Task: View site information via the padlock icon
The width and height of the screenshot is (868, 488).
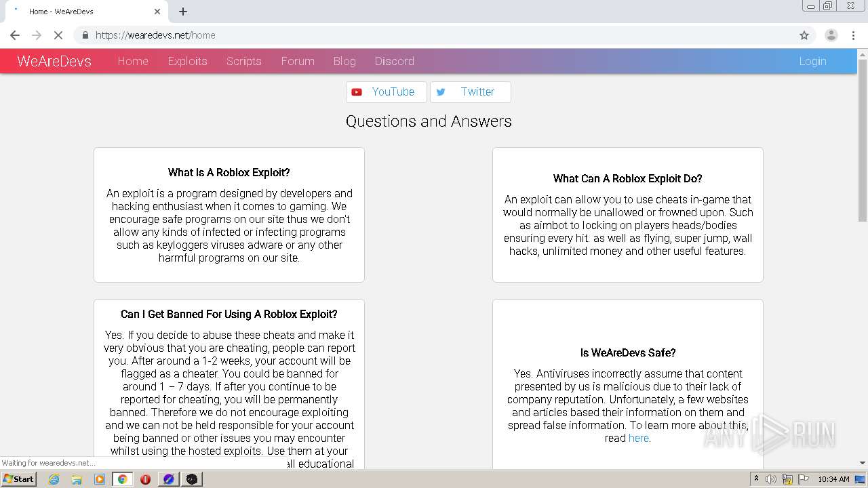Action: click(x=85, y=35)
